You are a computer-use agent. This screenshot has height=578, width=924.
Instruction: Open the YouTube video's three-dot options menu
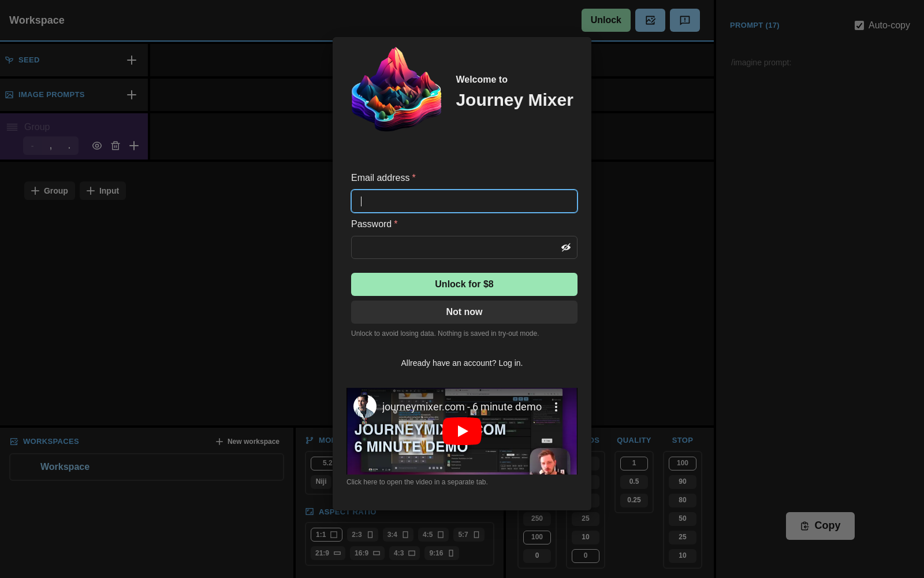tap(556, 407)
